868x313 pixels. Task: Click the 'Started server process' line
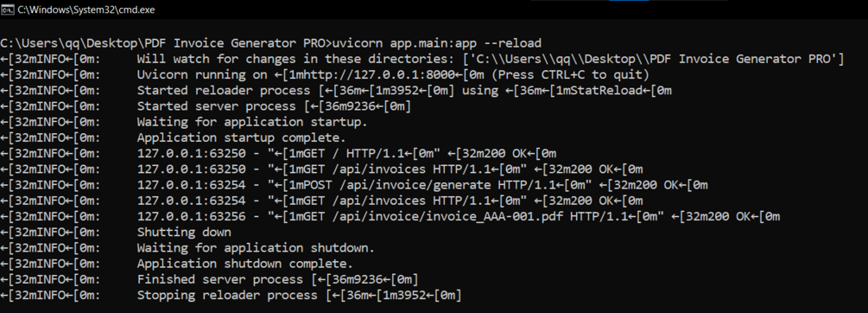click(x=206, y=106)
